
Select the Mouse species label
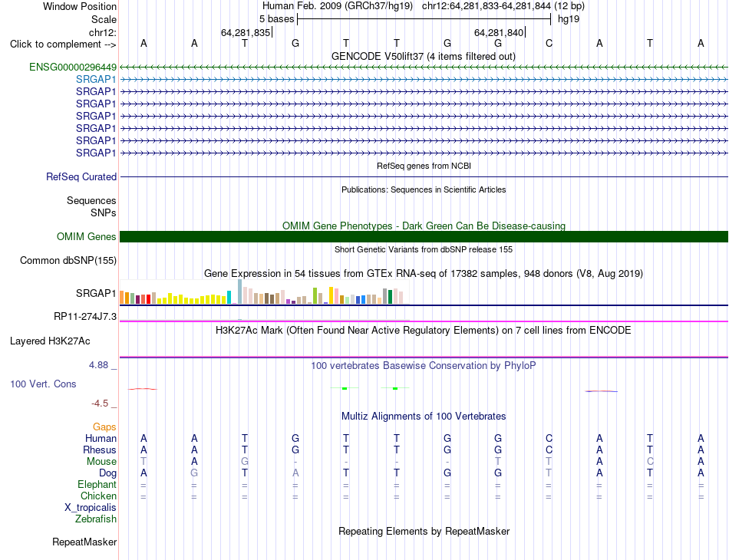[x=101, y=462]
